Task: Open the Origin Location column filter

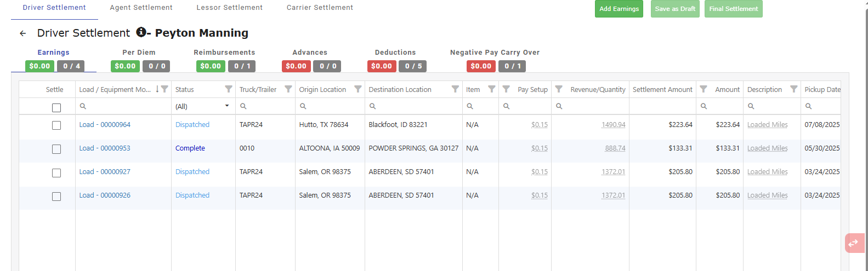Action: [x=358, y=89]
